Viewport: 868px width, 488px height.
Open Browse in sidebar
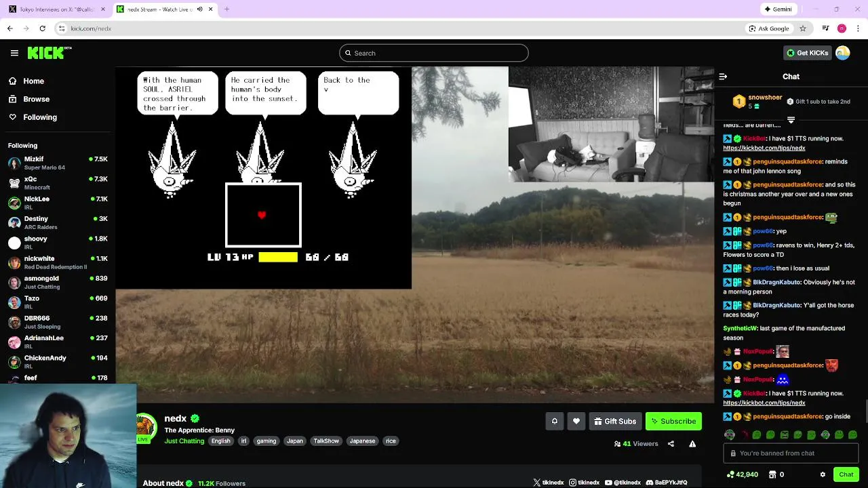29,99
